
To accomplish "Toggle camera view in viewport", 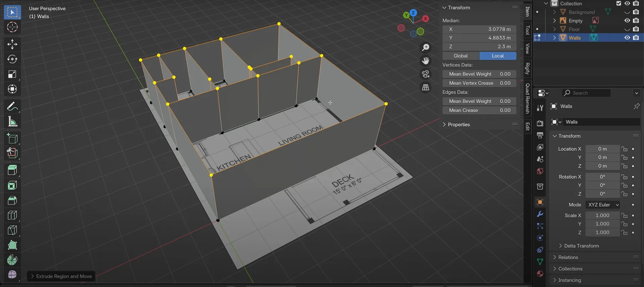I will coord(426,74).
